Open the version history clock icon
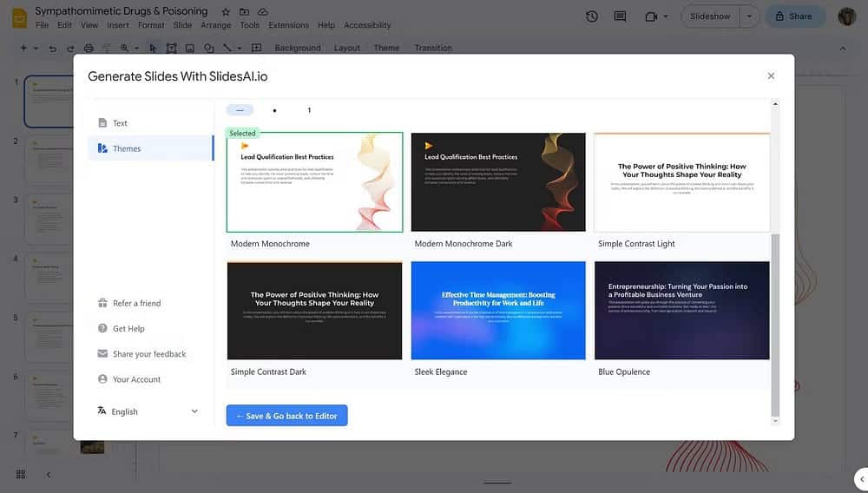The width and height of the screenshot is (868, 493). pos(592,16)
